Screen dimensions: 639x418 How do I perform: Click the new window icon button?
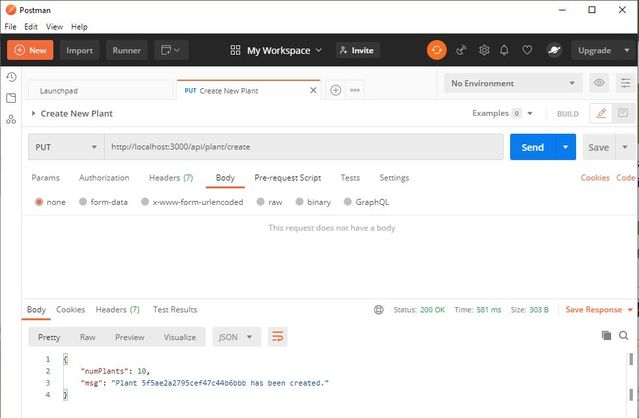(x=171, y=50)
